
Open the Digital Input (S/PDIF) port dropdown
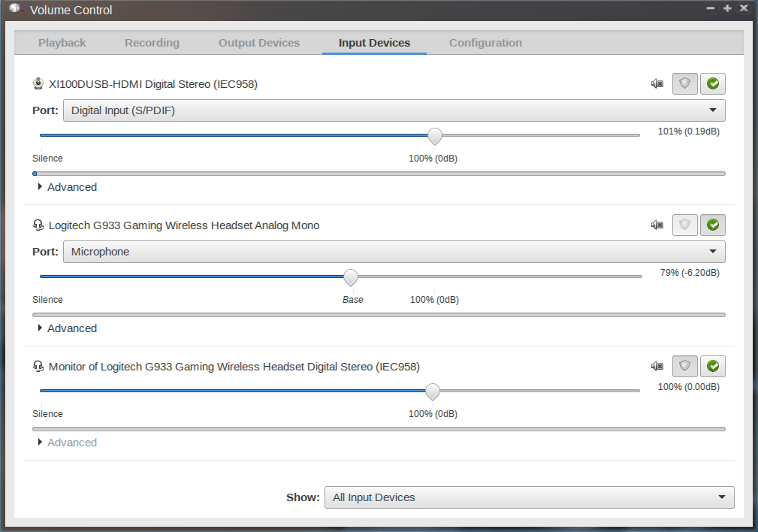pyautogui.click(x=394, y=110)
